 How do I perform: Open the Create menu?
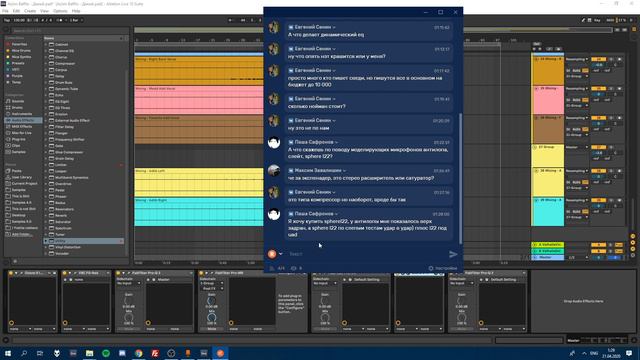point(30,11)
